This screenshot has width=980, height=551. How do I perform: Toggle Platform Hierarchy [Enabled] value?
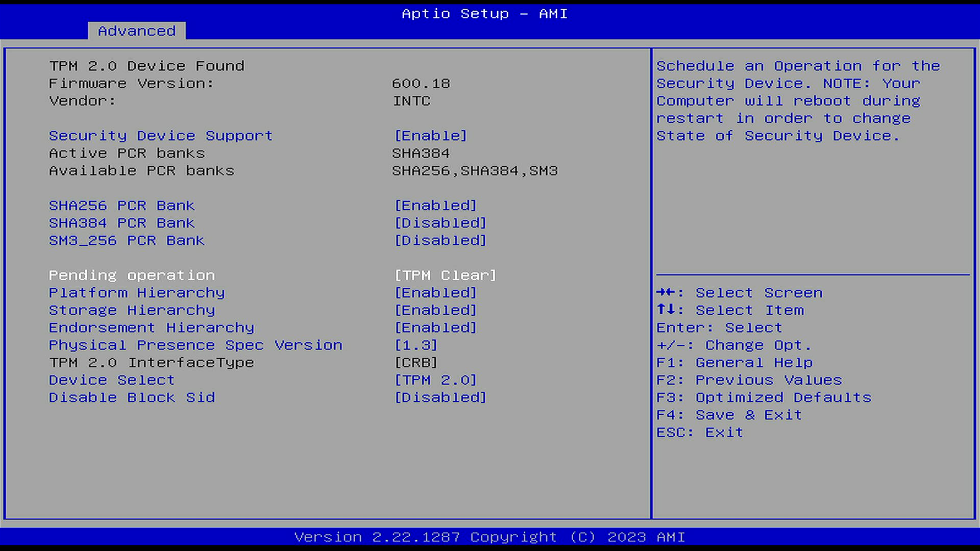436,293
